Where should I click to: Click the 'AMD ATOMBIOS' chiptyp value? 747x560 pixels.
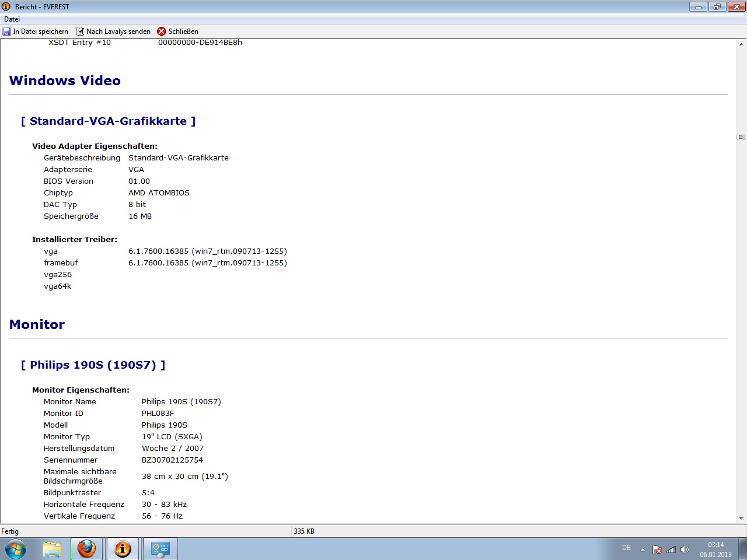(x=159, y=193)
